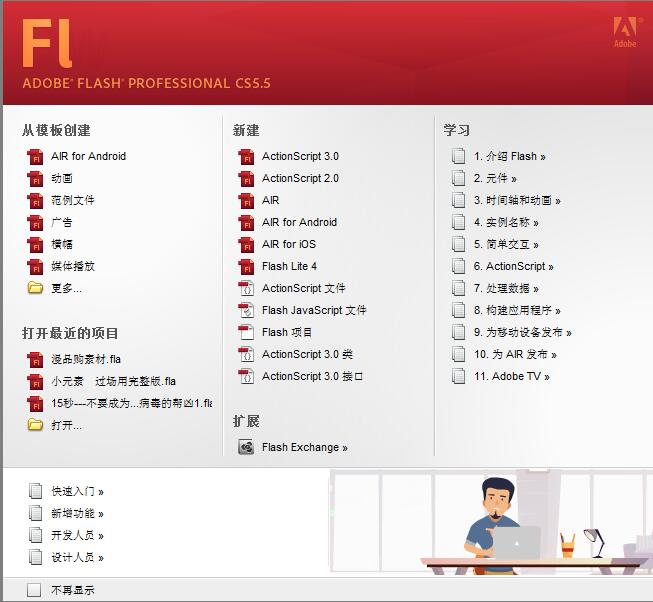Click the ActionScript 3.0 new document icon
The height and width of the screenshot is (602, 653).
pos(246,157)
